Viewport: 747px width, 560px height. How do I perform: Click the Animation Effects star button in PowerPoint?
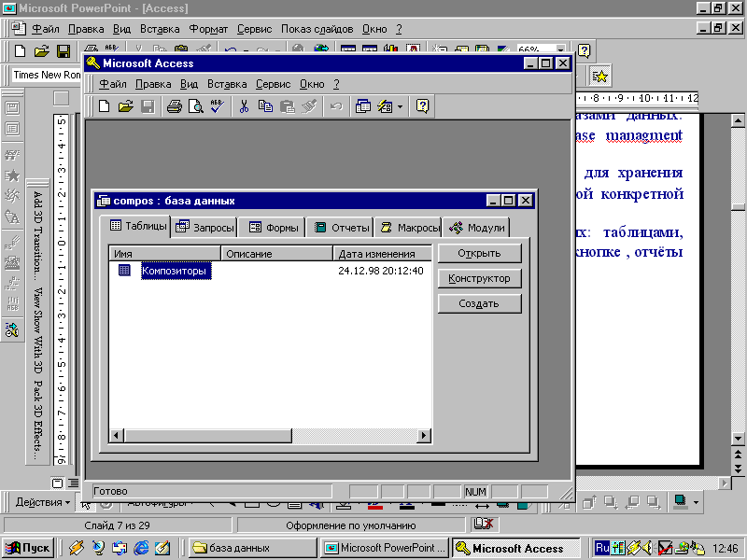(x=599, y=76)
